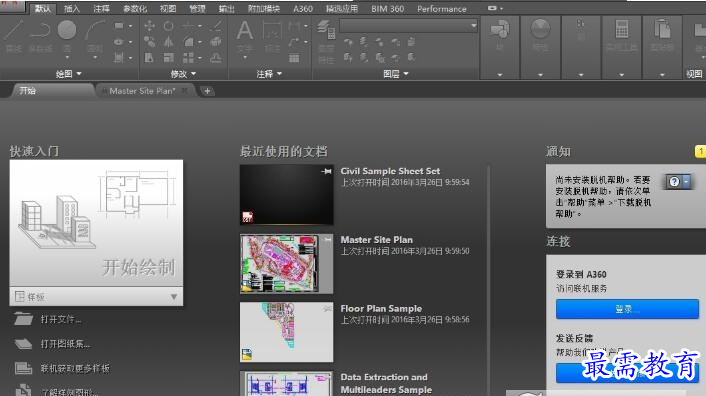
Task: Click 打开图纸集... link
Action: click(65, 344)
